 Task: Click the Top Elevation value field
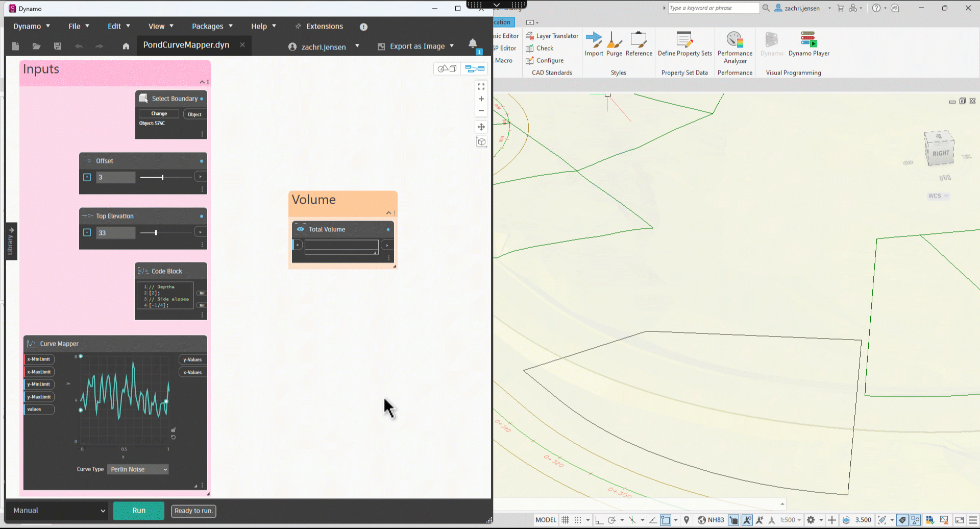[x=116, y=233]
